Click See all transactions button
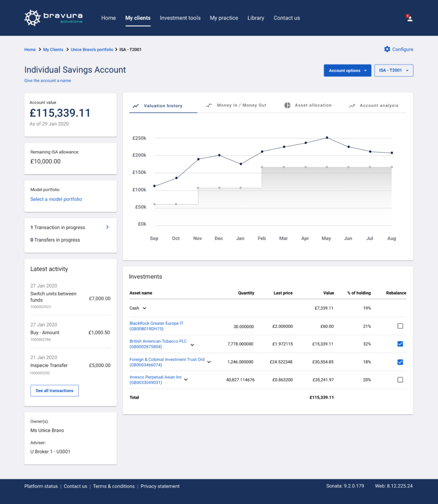The height and width of the screenshot is (504, 438). click(x=54, y=390)
